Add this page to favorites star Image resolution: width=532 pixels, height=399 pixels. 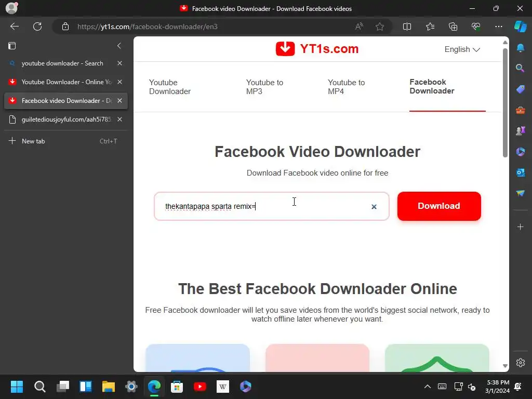click(380, 26)
